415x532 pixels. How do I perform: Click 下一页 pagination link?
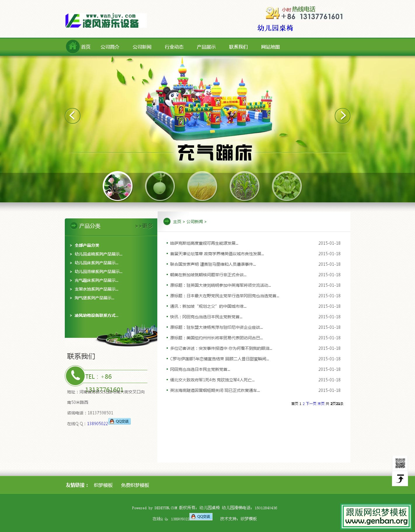point(311,404)
